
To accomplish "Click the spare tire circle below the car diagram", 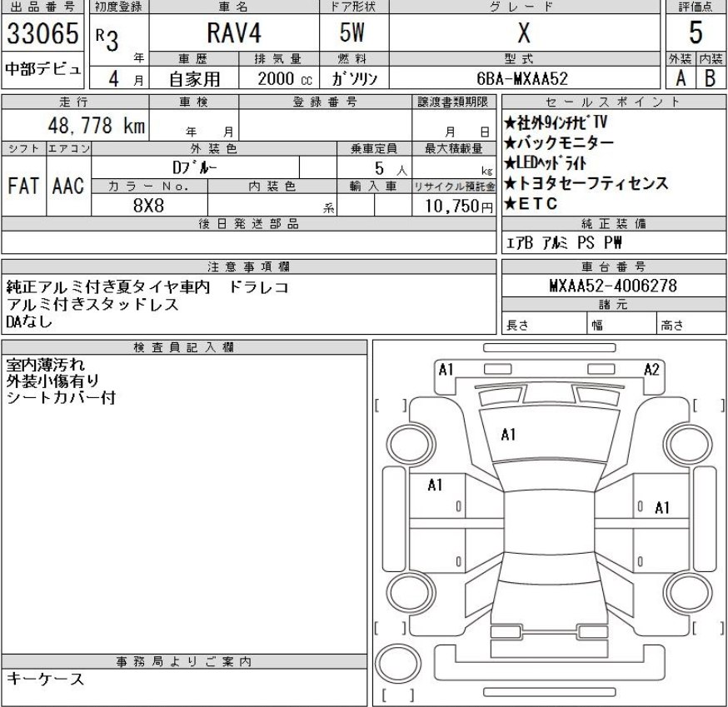I will point(398,664).
